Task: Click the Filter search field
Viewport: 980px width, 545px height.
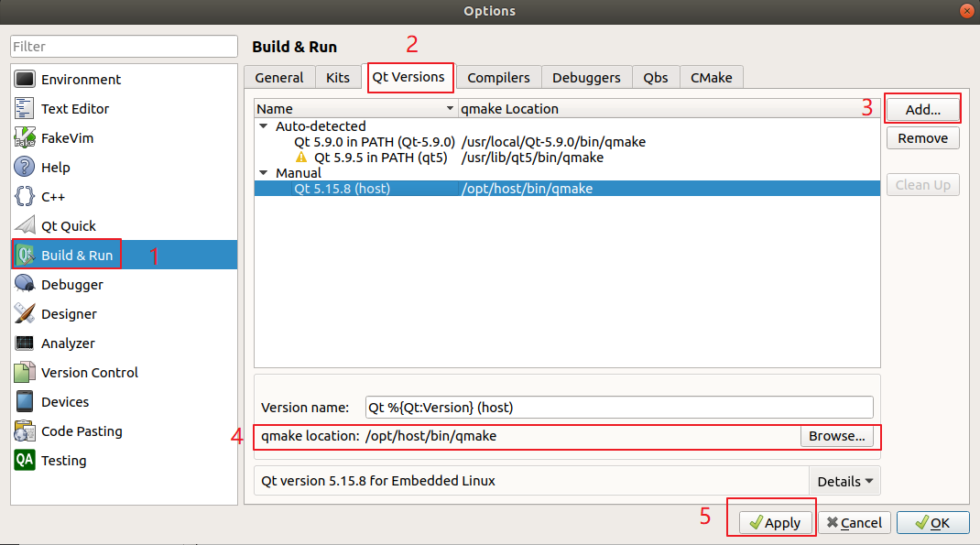Action: point(124,46)
